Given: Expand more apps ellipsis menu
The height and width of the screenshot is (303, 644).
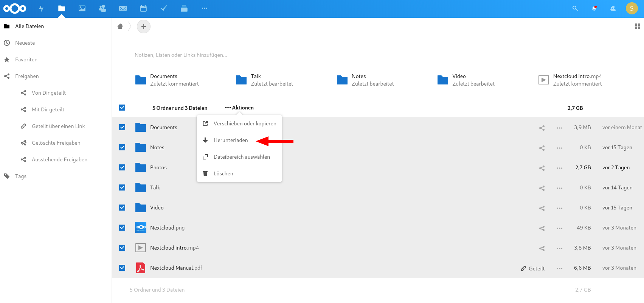Looking at the screenshot, I should [x=205, y=8].
